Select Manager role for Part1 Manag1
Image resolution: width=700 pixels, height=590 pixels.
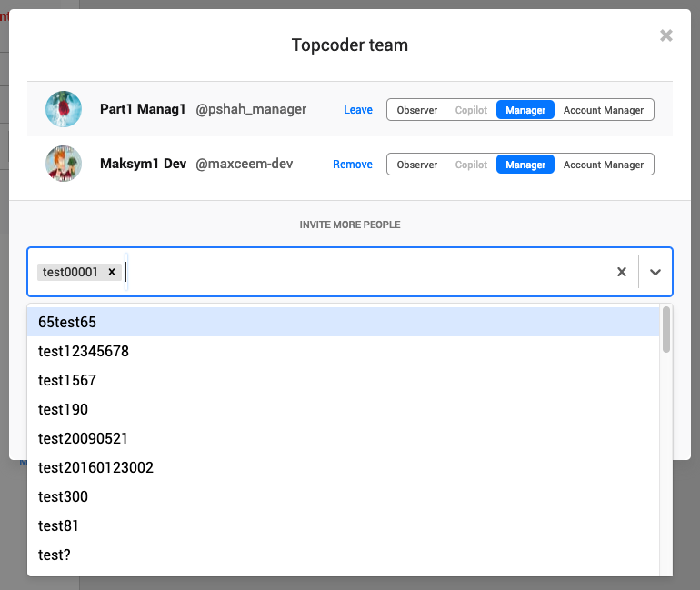point(525,110)
